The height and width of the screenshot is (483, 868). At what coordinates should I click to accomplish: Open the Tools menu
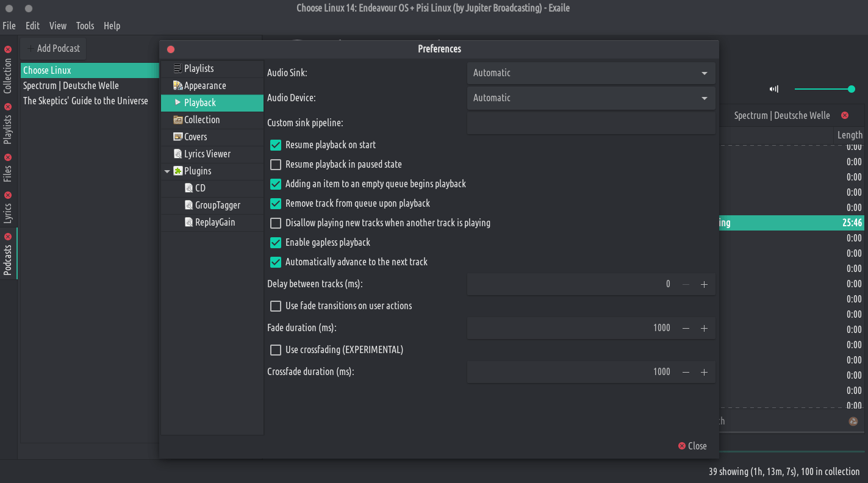(85, 26)
